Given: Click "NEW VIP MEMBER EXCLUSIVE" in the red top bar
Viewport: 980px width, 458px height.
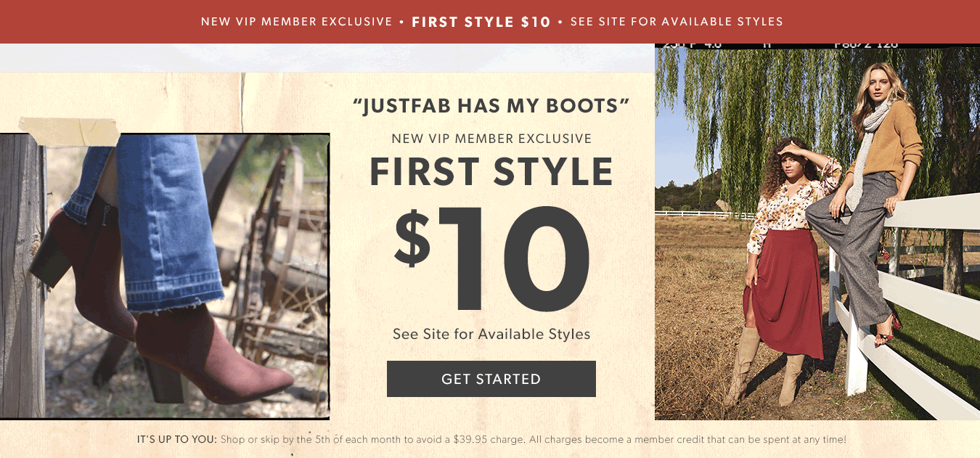Looking at the screenshot, I should (296, 22).
